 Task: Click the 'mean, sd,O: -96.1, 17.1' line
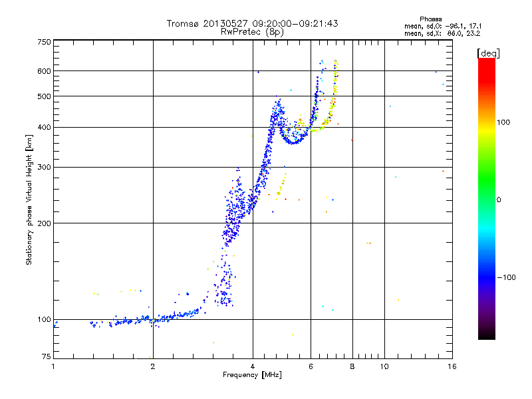(x=443, y=26)
